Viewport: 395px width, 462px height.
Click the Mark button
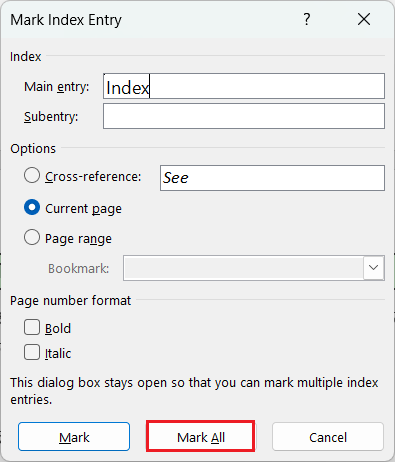tap(74, 437)
